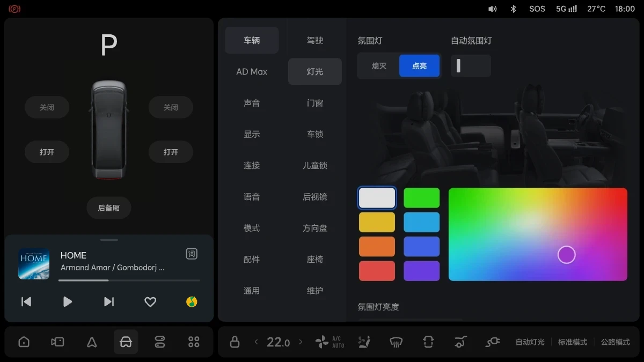Tap the icon left of the charging plug icon

[460, 342]
